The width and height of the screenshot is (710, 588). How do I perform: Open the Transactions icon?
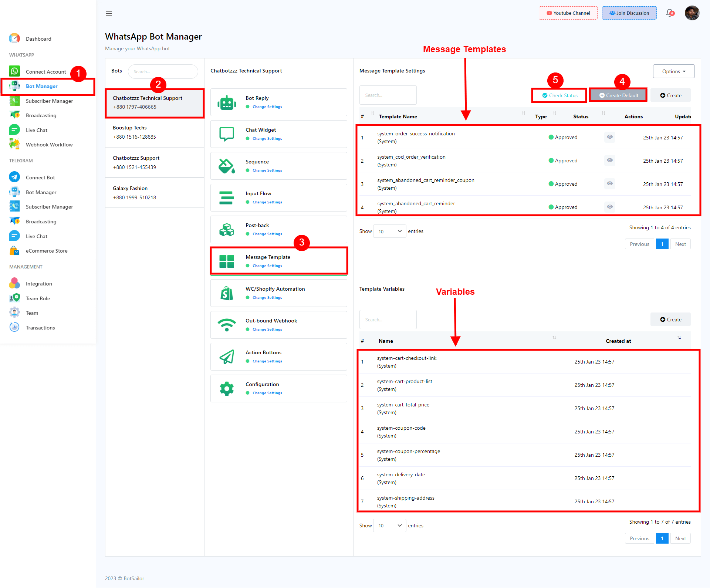[14, 327]
